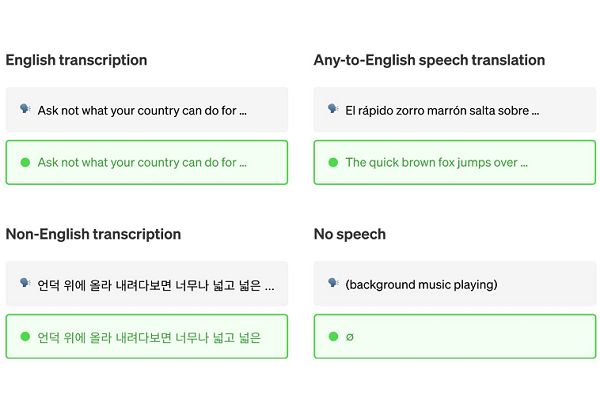Viewport: 600px width, 400px height.
Task: Click the green dot beside the ø symbol
Action: pos(333,337)
